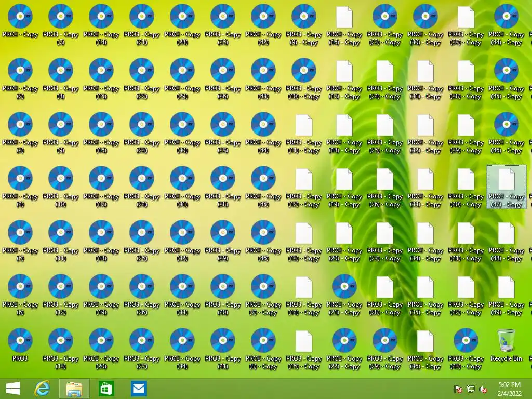Select blank file PRO3 - Copy (24) - Copy
Screen dimensions: 532x399
[385, 71]
